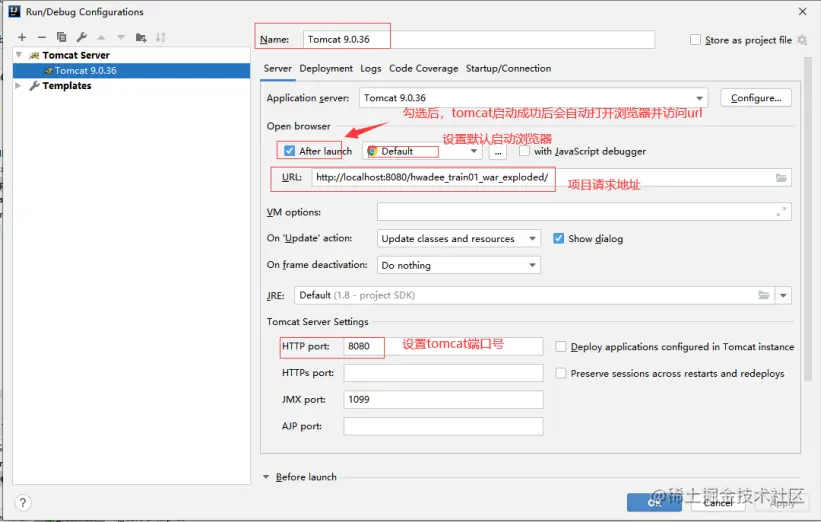The width and height of the screenshot is (821, 522).
Task: Check Preserve sessions across restarts and redeploys
Action: click(x=561, y=373)
